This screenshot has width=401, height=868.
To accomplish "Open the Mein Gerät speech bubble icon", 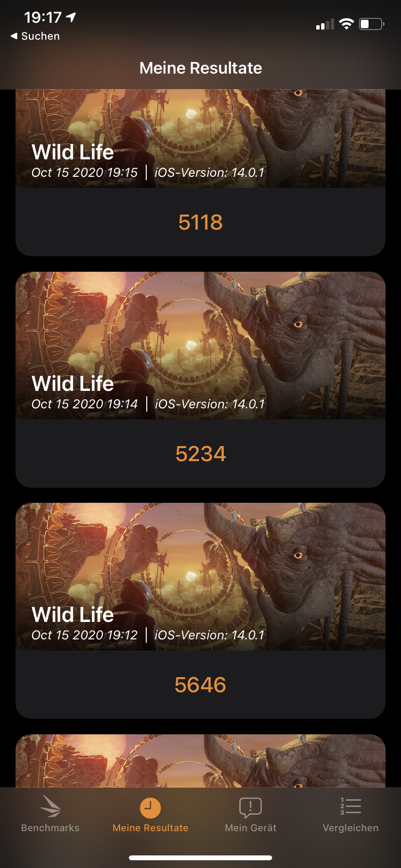I will tap(250, 807).
